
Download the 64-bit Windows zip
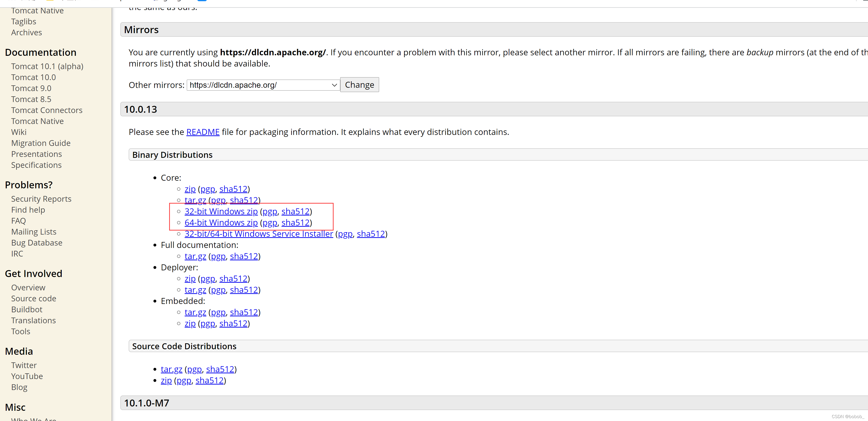pos(221,223)
